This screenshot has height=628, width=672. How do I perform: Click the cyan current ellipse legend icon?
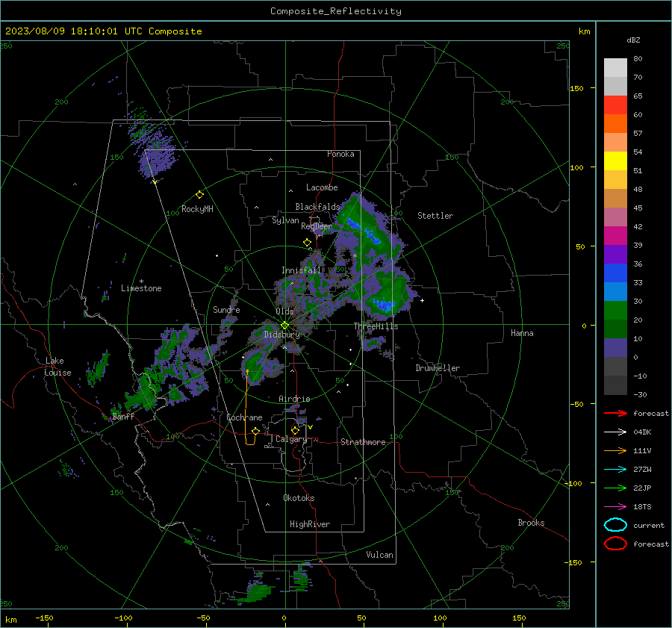[615, 525]
